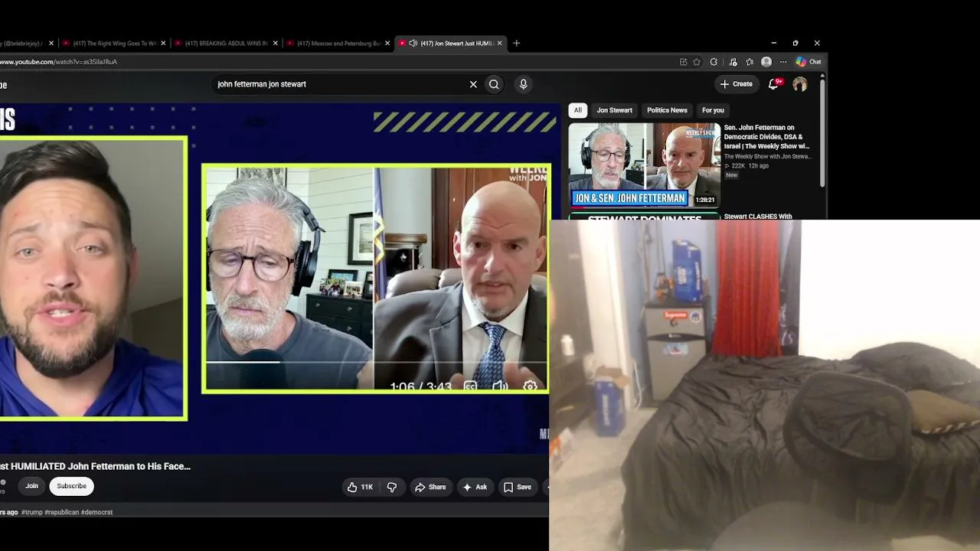Click the #trump hashtag

[x=31, y=513]
